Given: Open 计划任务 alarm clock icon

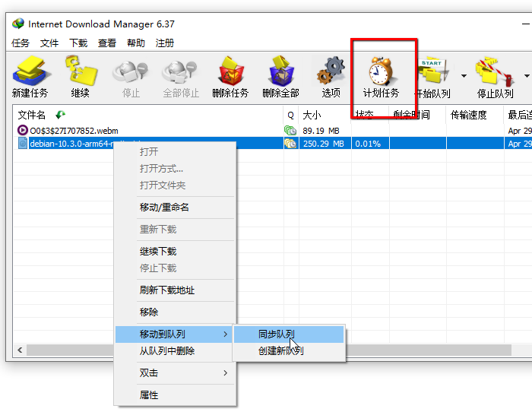Looking at the screenshot, I should coord(381,71).
